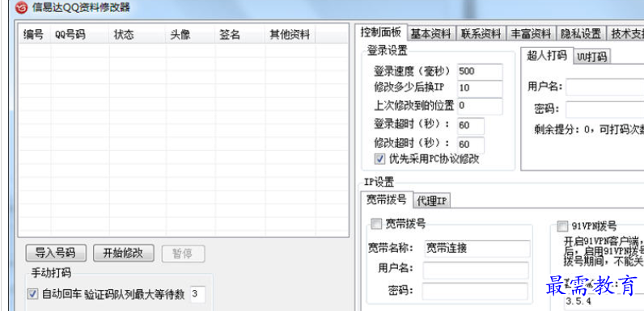Image resolution: width=644 pixels, height=311 pixels.
Task: Select the 宽带拨号 tab
Action: [387, 200]
